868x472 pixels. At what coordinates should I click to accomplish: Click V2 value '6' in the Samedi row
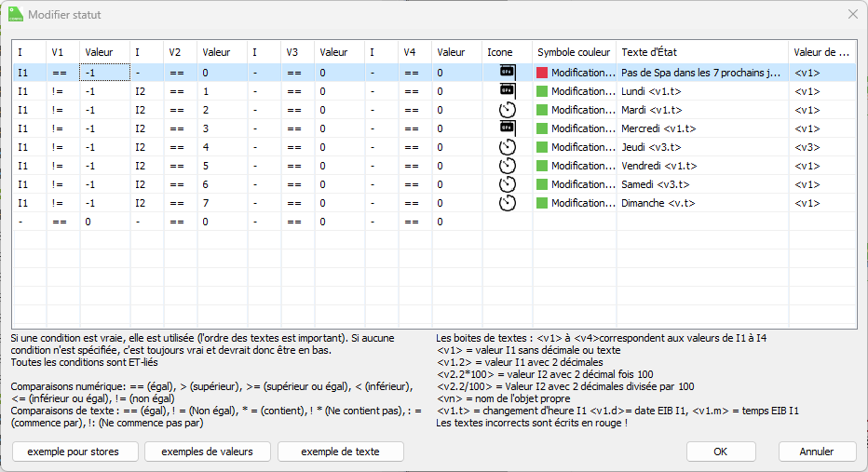tap(206, 184)
